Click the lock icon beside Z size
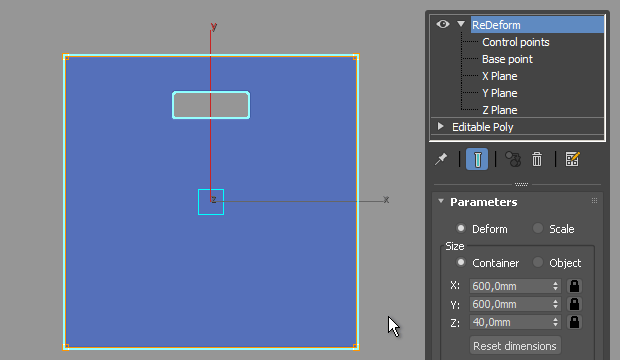620x360 pixels. click(x=574, y=322)
